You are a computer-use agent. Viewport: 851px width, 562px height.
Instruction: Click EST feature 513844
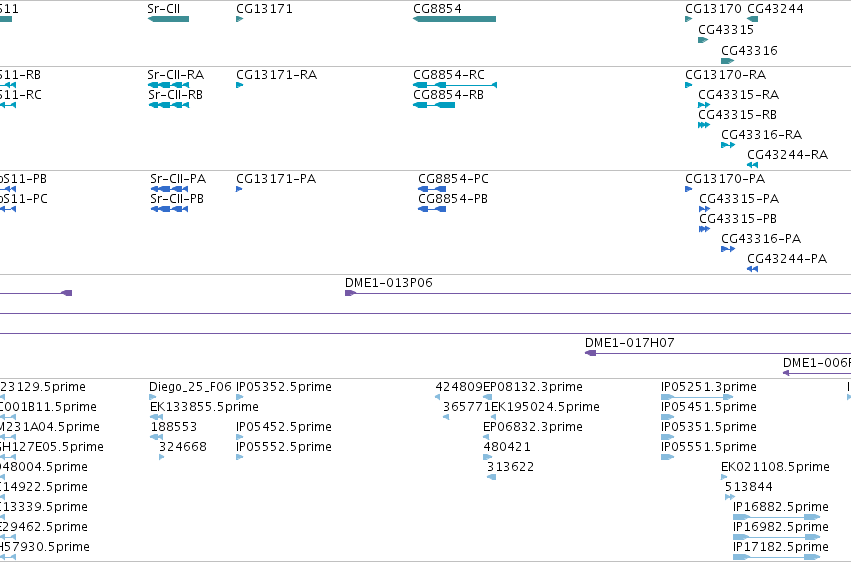pos(748,487)
